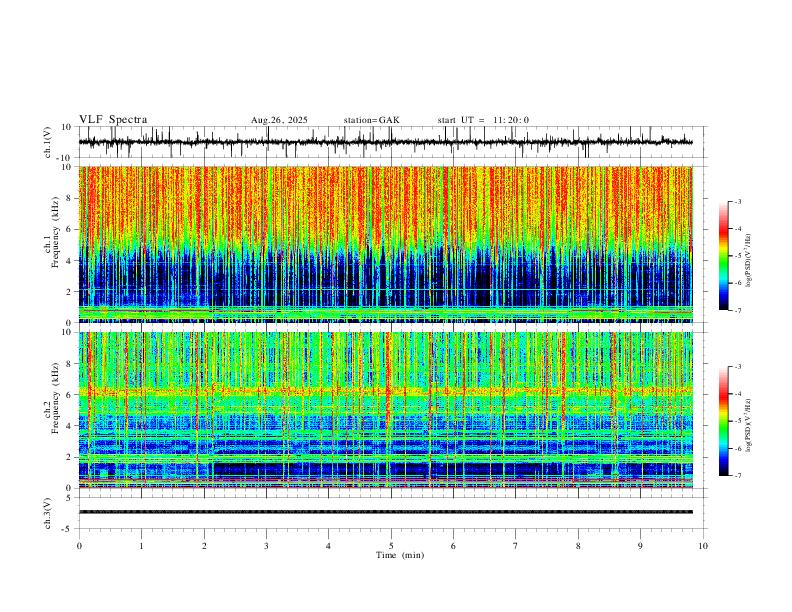Click time axis tick label "8"

(x=578, y=546)
